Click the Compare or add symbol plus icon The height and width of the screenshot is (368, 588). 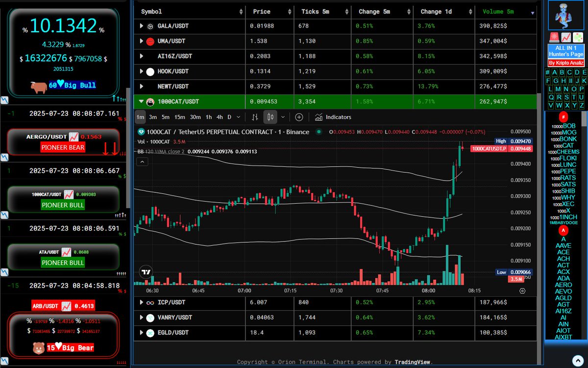click(x=299, y=117)
